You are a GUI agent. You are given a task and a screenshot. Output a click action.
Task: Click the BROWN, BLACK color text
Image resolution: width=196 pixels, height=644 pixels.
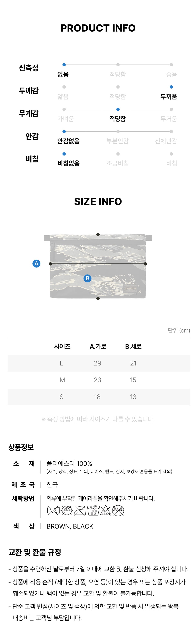click(70, 526)
